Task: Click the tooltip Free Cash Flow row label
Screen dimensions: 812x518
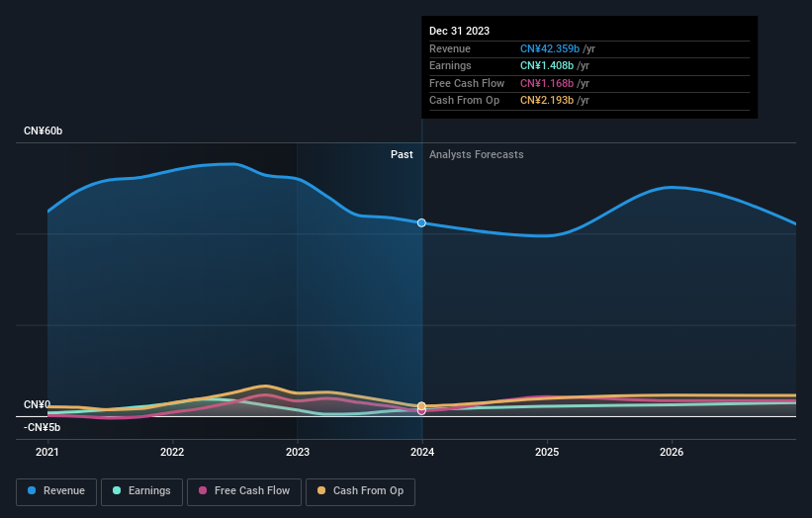Action: point(467,83)
